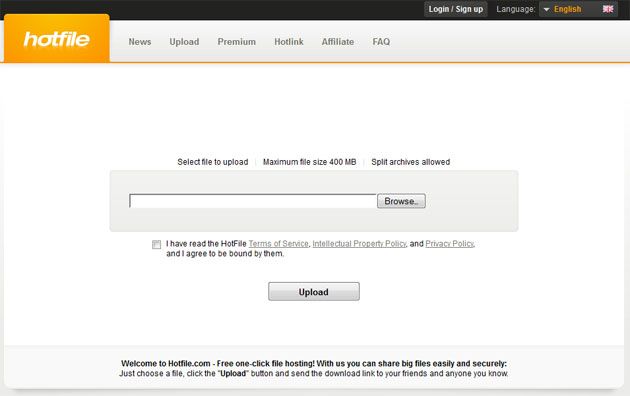Select English language option

tap(567, 9)
